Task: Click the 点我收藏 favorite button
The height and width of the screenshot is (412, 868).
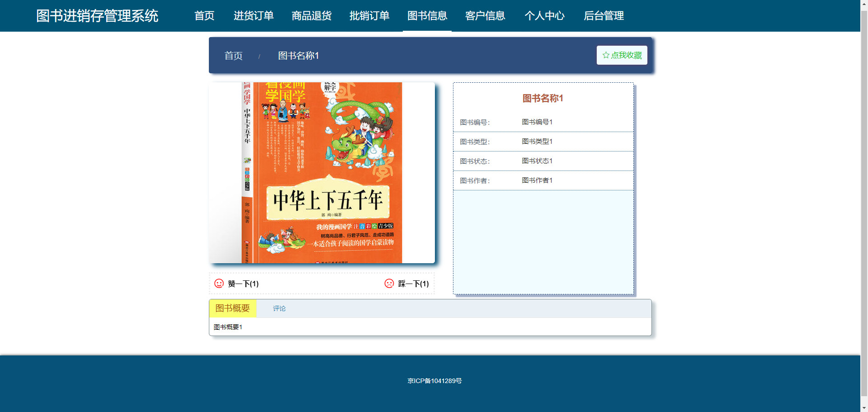Action: pos(622,55)
